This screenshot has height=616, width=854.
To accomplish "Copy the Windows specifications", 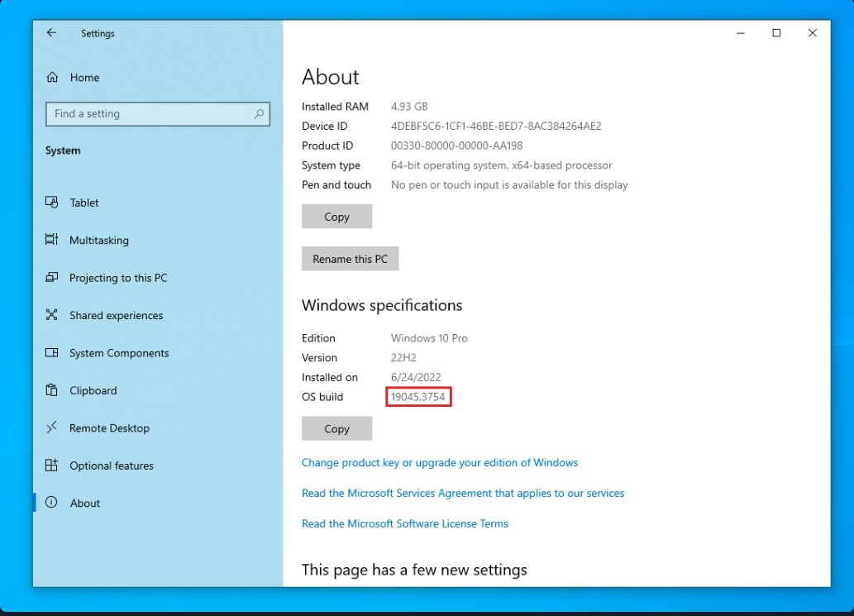I will coord(336,428).
